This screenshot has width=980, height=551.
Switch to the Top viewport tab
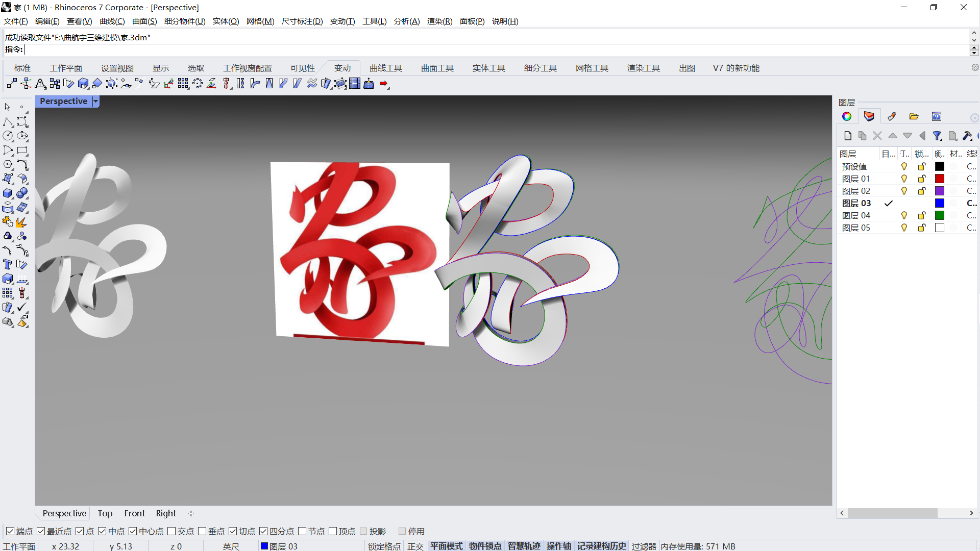105,513
